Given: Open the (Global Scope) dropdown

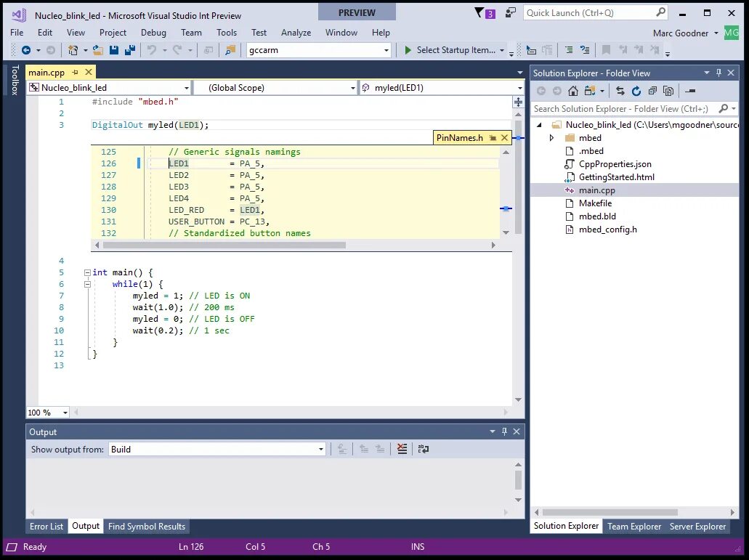Looking at the screenshot, I should coord(352,88).
